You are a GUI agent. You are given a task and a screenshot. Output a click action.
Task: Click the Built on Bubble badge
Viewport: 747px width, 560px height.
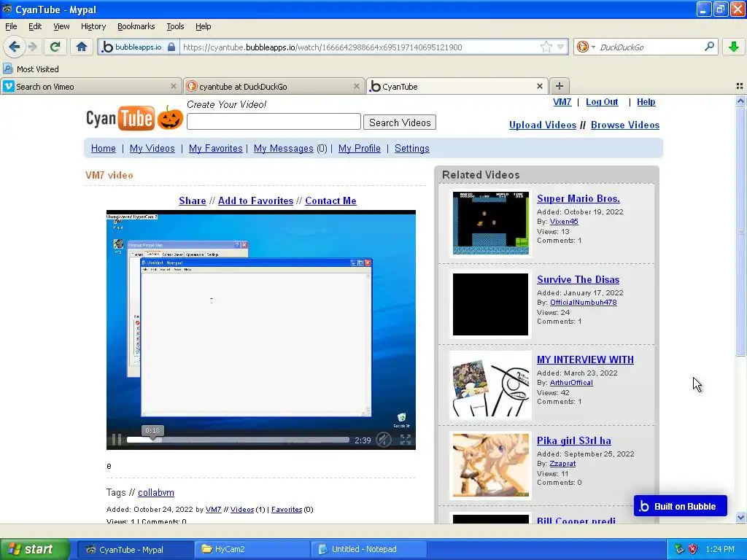680,506
